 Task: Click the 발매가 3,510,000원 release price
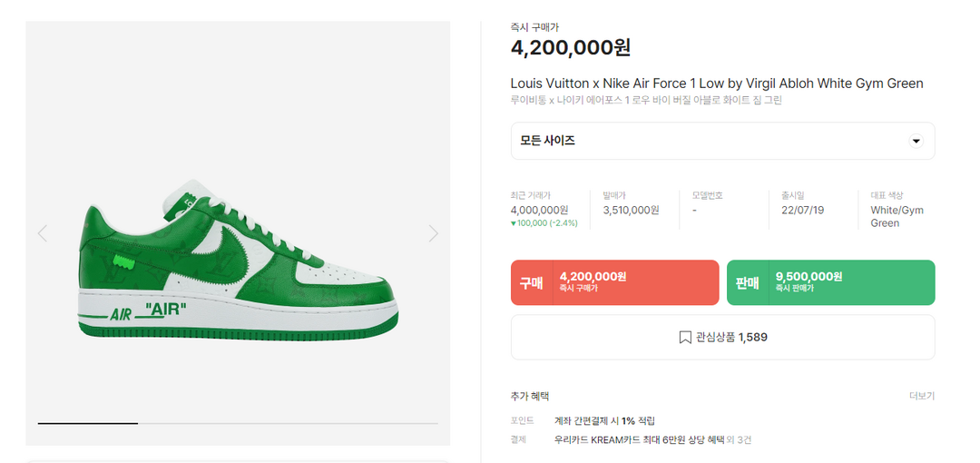coord(631,210)
